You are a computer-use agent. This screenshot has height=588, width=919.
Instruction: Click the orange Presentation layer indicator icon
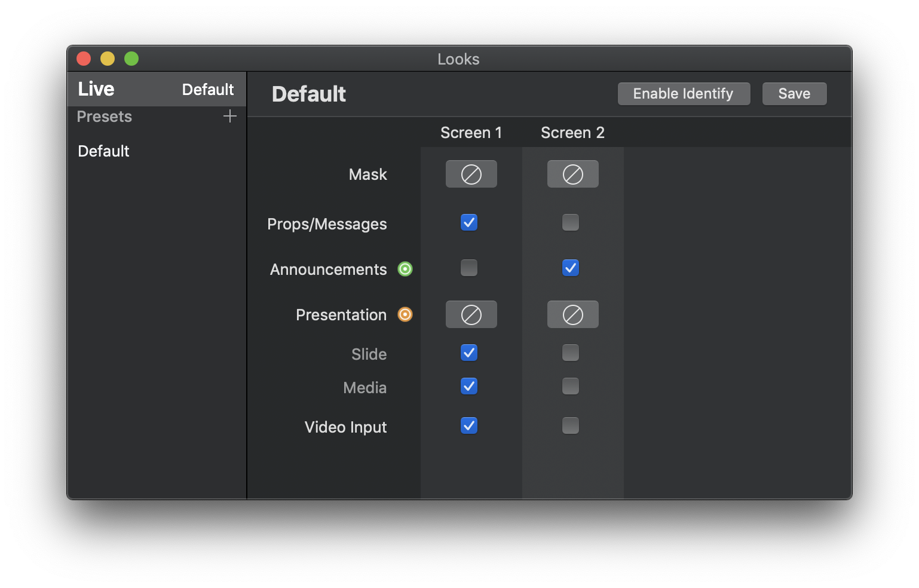[405, 314]
